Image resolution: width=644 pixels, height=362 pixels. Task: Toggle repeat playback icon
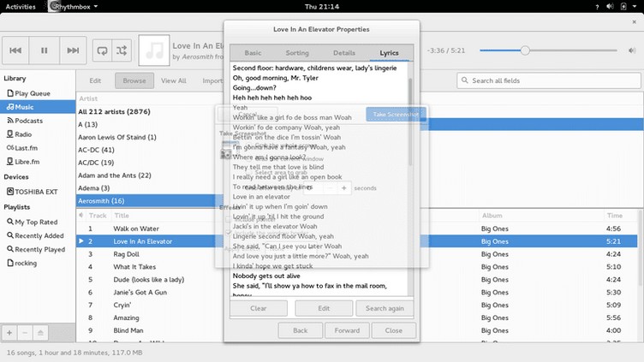tap(102, 50)
